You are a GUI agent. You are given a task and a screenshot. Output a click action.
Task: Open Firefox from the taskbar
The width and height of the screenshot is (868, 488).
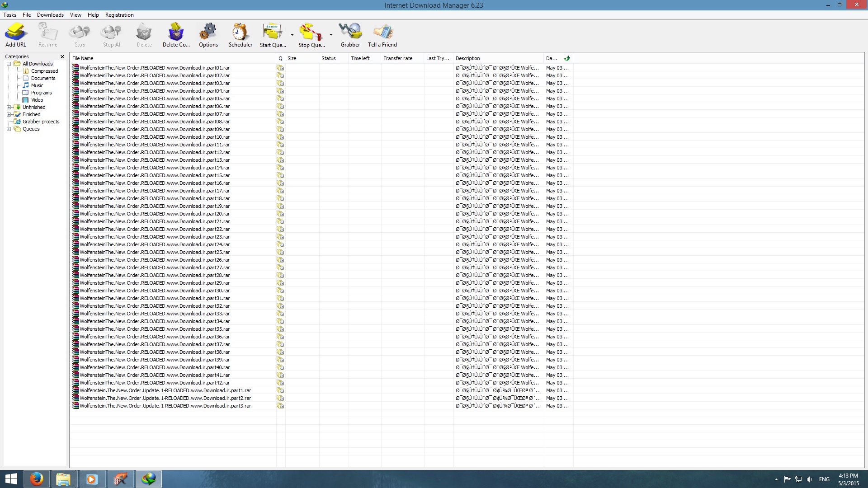click(x=37, y=479)
